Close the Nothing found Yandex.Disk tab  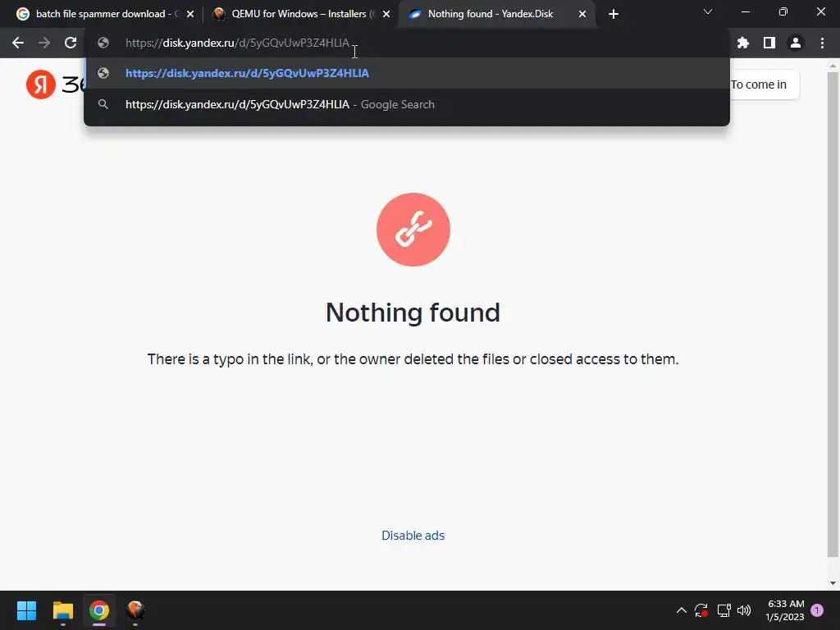[x=582, y=14]
